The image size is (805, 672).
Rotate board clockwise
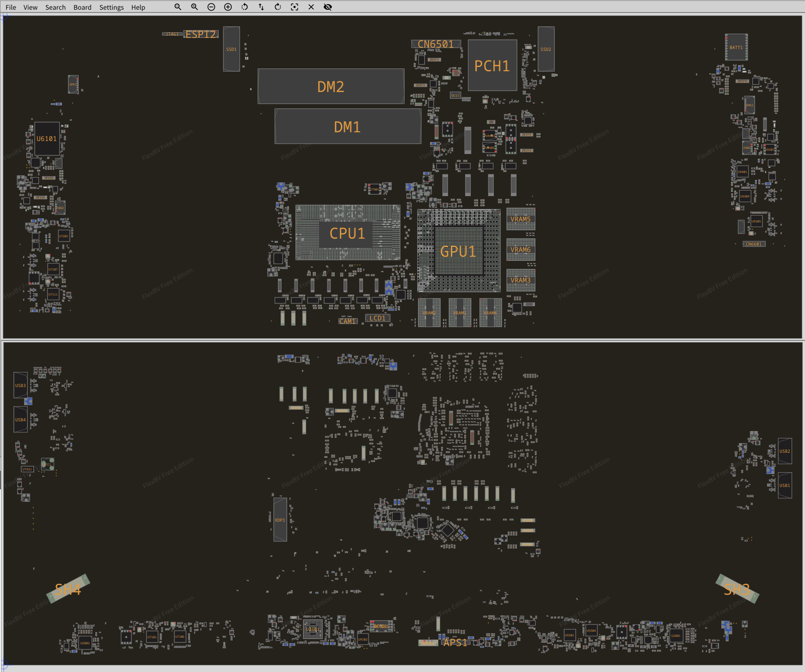[278, 7]
